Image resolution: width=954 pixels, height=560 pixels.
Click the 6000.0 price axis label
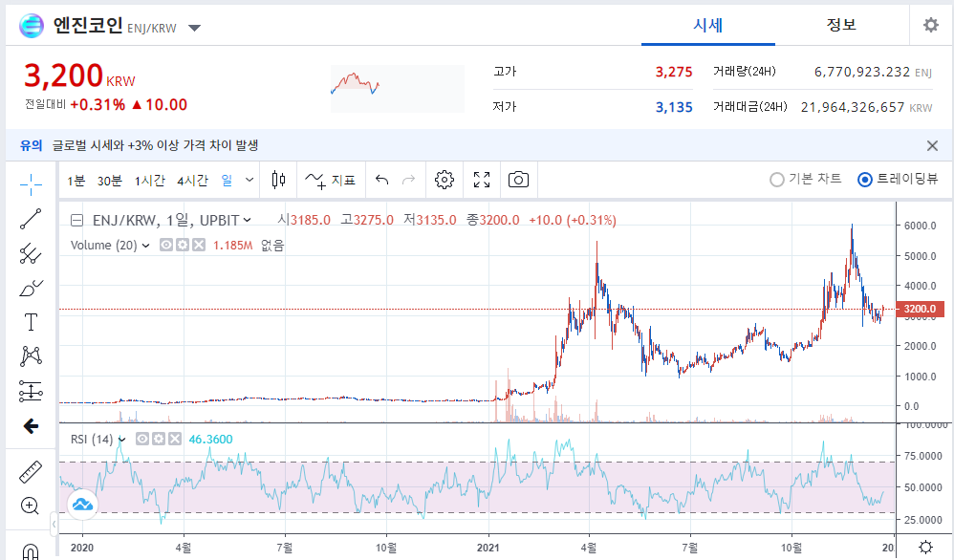point(920,226)
